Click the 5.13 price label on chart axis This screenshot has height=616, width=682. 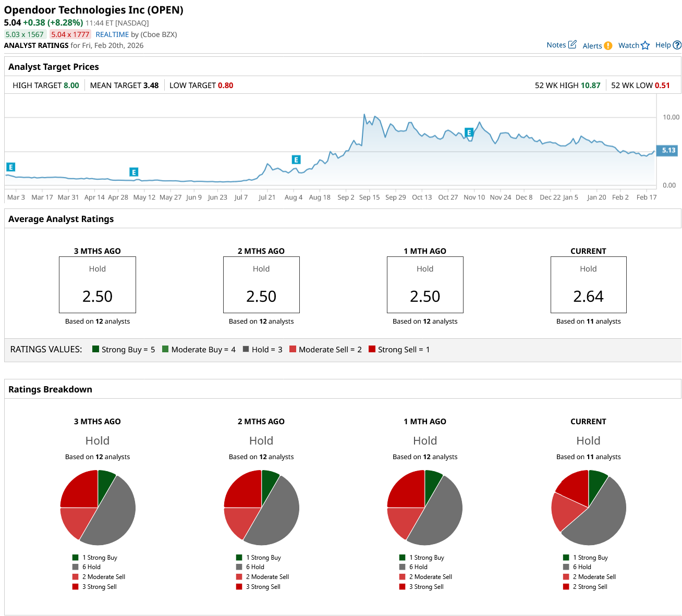coord(668,151)
